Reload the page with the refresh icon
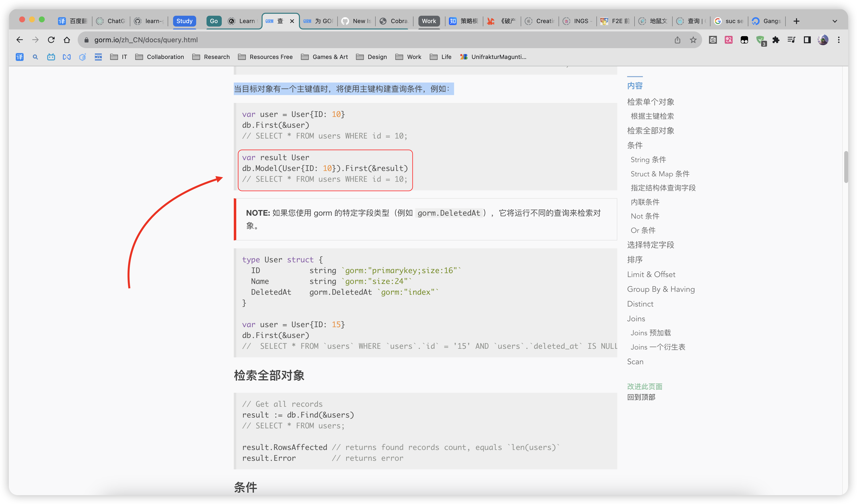This screenshot has width=857, height=504. (51, 40)
